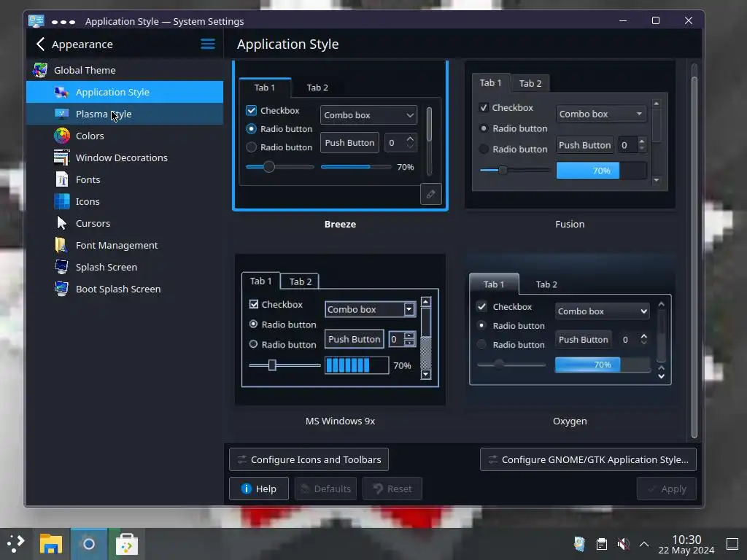Click the Cursors arrow icon
747x560 pixels.
(61, 223)
